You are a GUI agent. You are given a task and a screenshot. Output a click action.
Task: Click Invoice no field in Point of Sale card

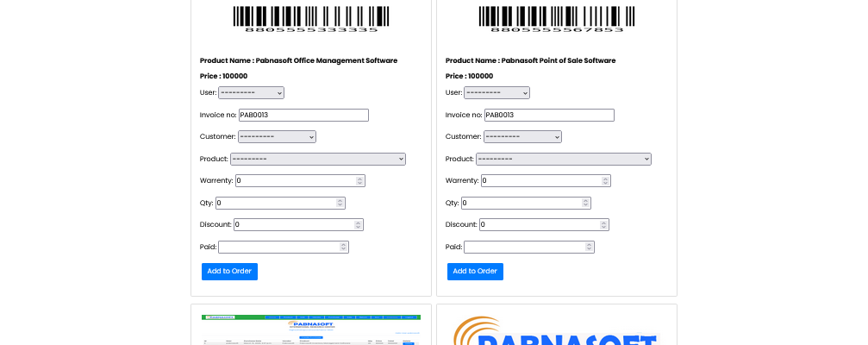click(x=549, y=115)
